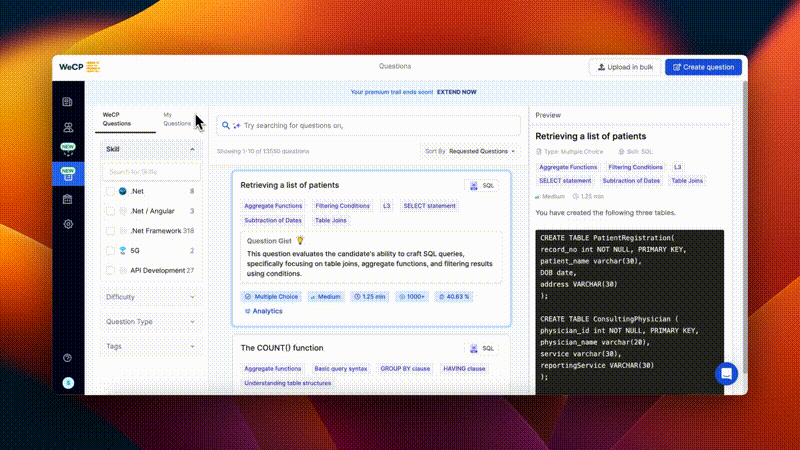The width and height of the screenshot is (800, 450).
Task: Click SQL badge on Retrieving a list of patients card
Action: click(x=482, y=186)
